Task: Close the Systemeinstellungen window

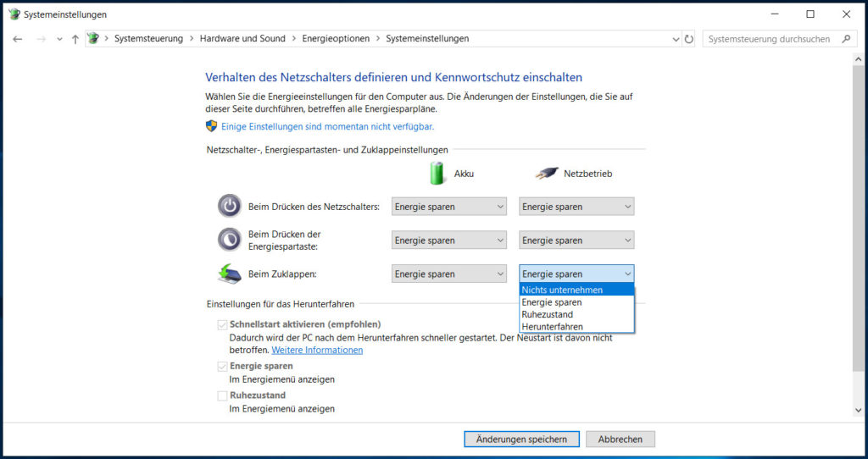Action: tap(847, 14)
